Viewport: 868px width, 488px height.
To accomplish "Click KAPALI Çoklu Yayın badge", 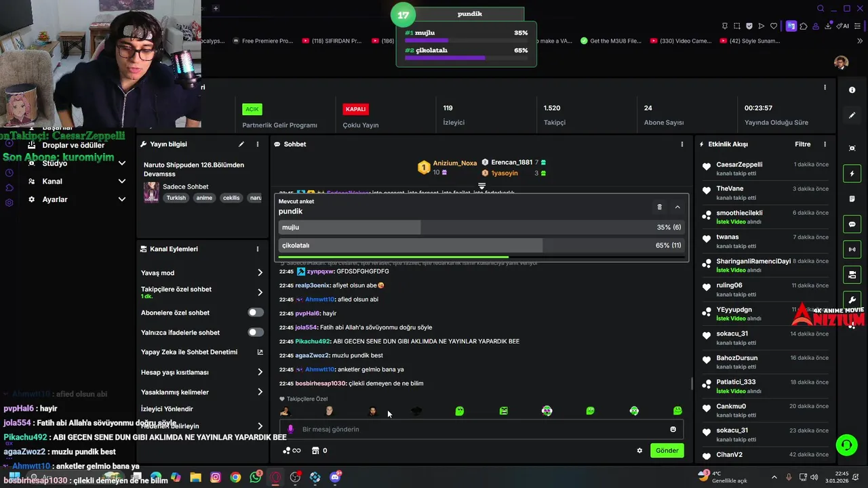I will click(x=355, y=109).
